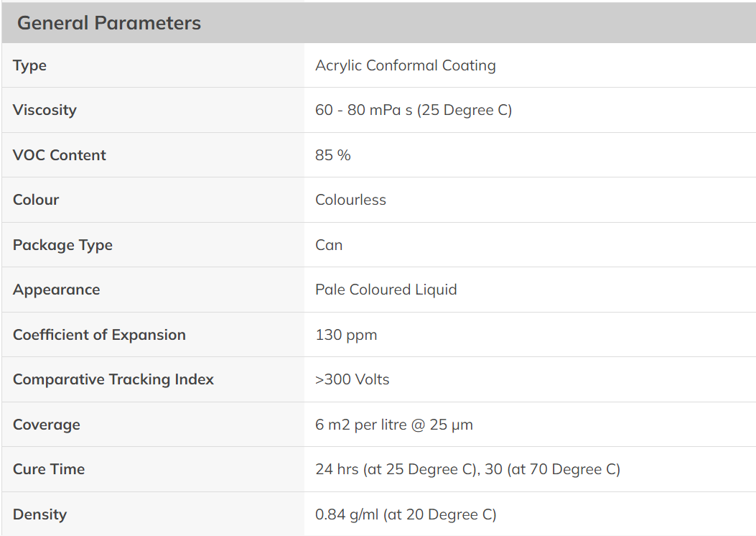
Task: Select the Viscosity label
Action: (x=45, y=110)
